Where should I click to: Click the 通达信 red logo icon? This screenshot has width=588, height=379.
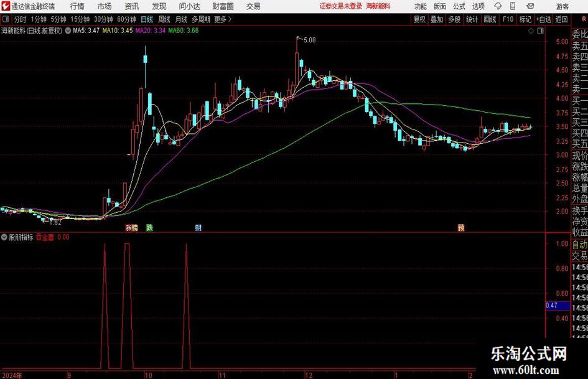[6, 6]
